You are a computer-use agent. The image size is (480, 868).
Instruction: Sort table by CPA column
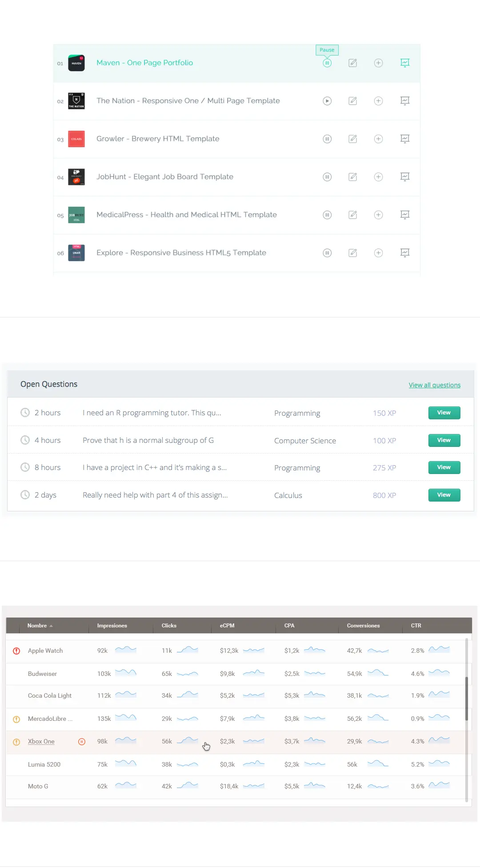click(x=289, y=626)
